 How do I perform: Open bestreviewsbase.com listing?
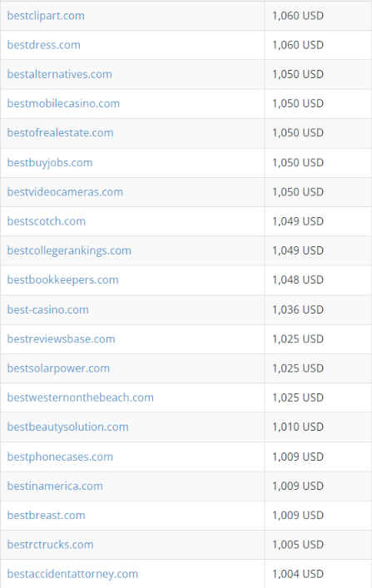(x=61, y=339)
